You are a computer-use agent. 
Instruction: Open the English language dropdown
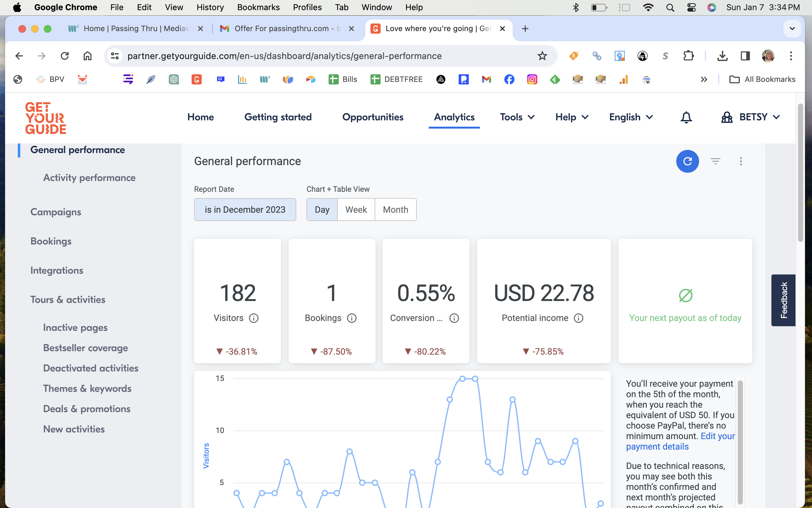(x=631, y=117)
